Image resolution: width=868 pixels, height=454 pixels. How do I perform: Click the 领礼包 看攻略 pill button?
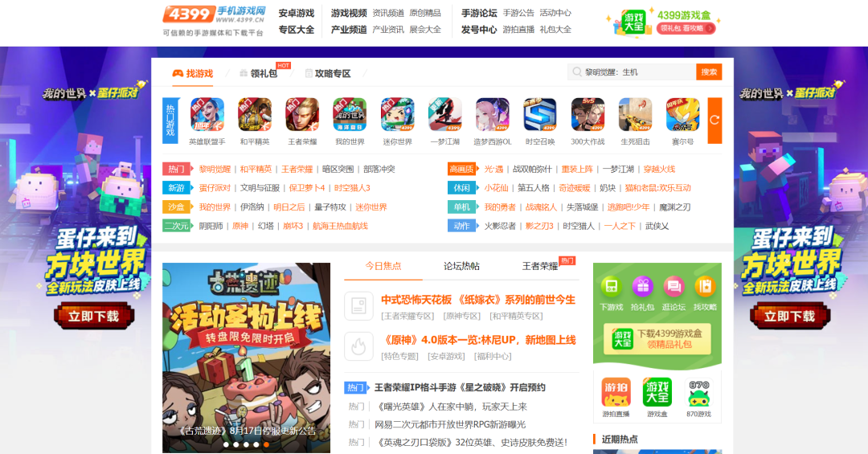click(686, 28)
